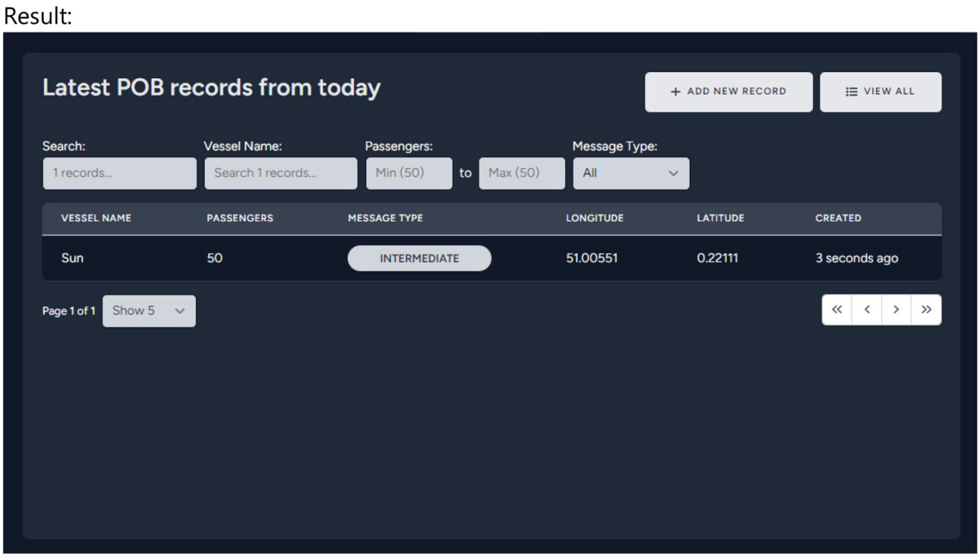This screenshot has width=980, height=558.
Task: Click the Min passengers input
Action: (x=409, y=173)
